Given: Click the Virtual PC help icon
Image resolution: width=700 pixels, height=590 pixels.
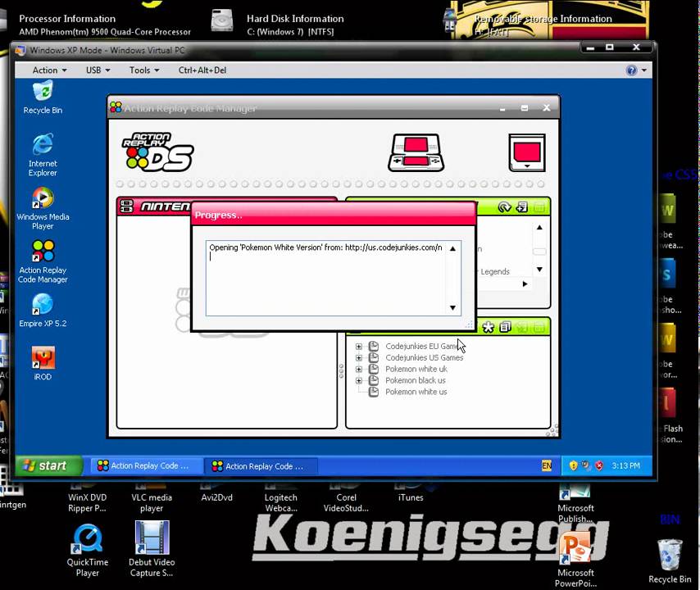Looking at the screenshot, I should click(631, 70).
